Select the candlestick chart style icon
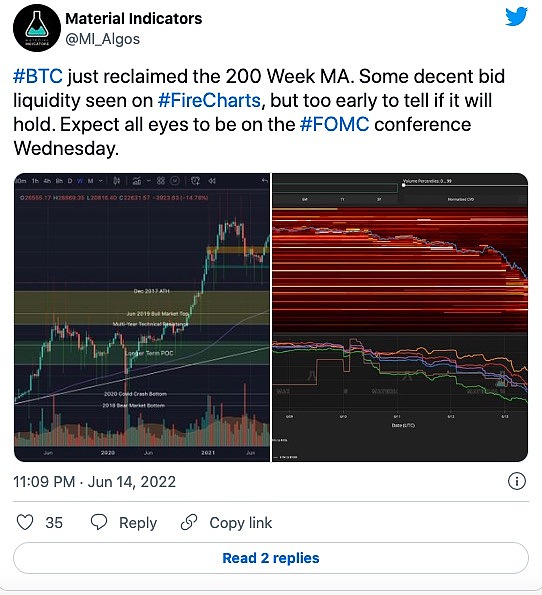Viewport: 542px width, 595px height. coord(117,181)
